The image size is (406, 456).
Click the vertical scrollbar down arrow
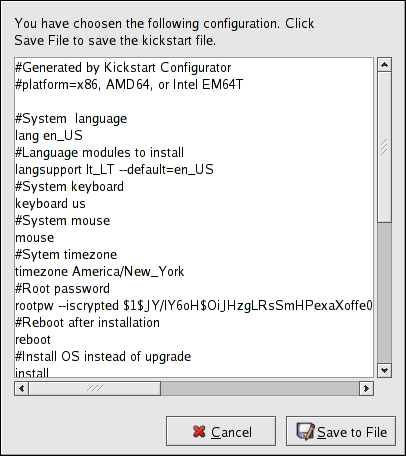(x=384, y=370)
